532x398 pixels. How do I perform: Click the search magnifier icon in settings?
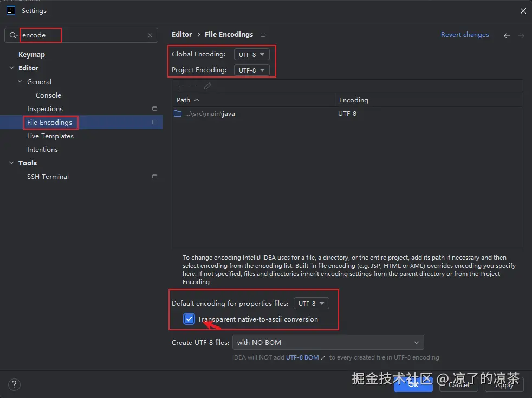point(13,35)
